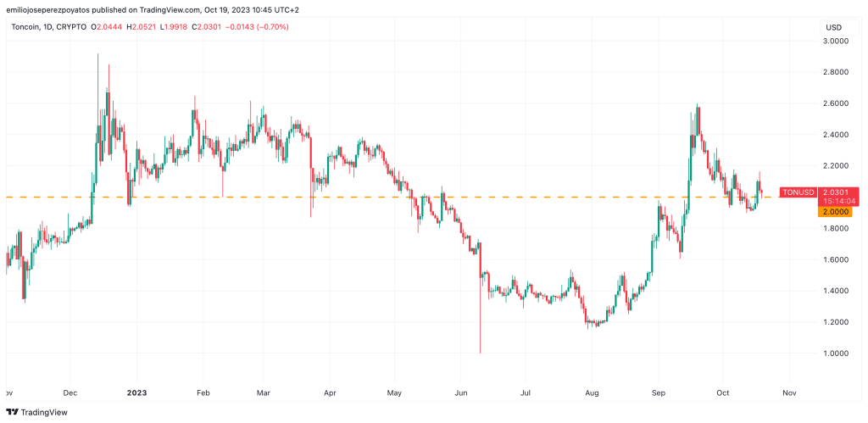868x423 pixels.
Task: Click the long June candle wick bottom
Action: (480, 351)
